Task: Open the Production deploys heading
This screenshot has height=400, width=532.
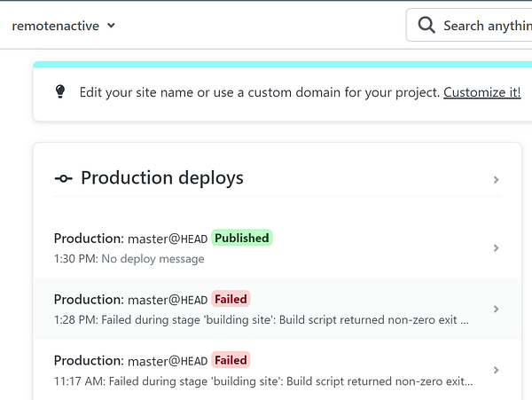Action: 161,178
